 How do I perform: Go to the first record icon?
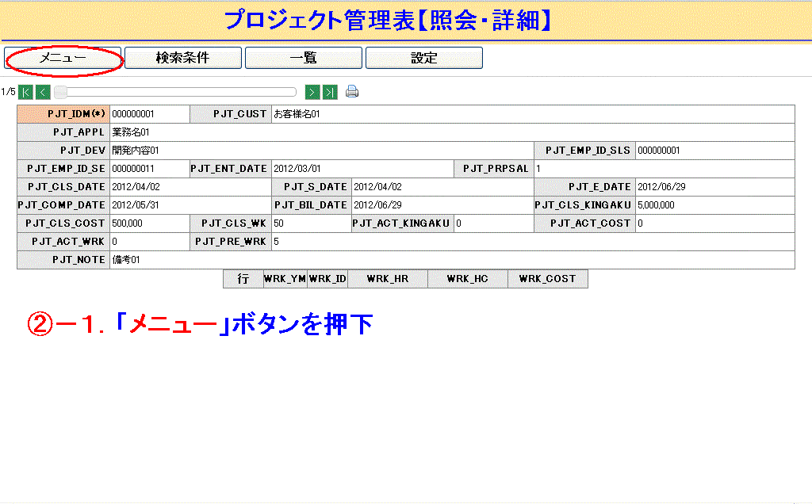(x=25, y=92)
